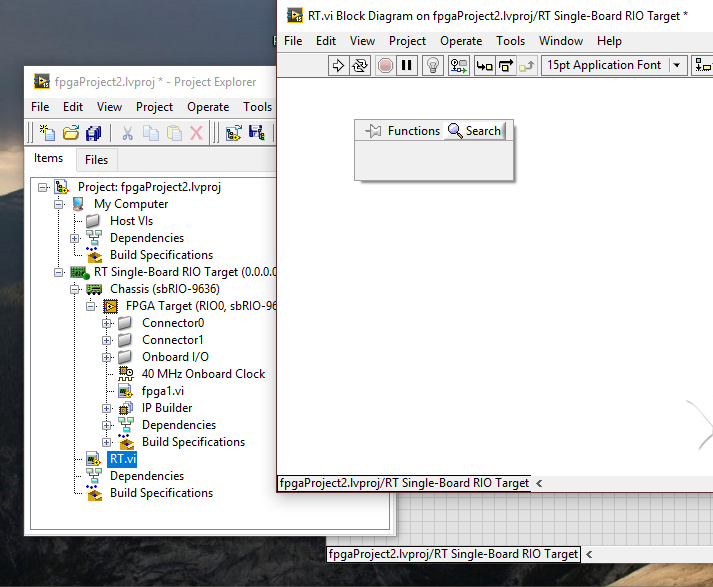Select Dependencies under RT target, bottom of tree

click(x=147, y=476)
